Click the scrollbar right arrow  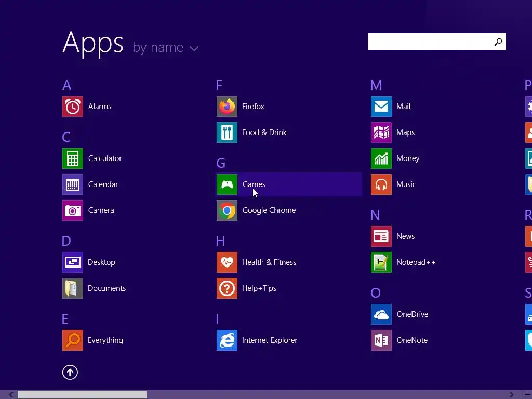pos(511,395)
